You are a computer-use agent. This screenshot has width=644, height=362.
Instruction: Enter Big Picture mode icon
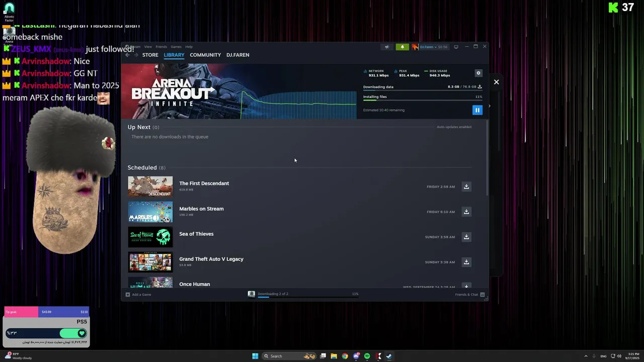(456, 47)
